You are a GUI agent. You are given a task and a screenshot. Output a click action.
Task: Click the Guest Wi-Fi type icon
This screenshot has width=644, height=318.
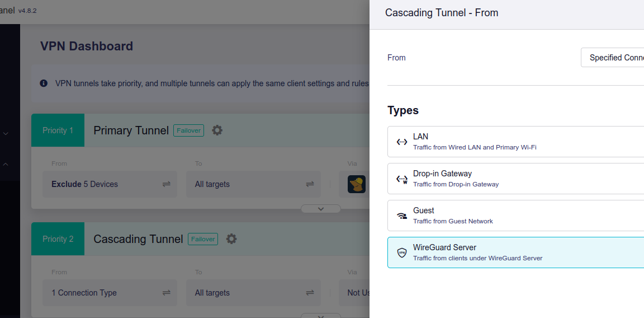click(x=401, y=216)
